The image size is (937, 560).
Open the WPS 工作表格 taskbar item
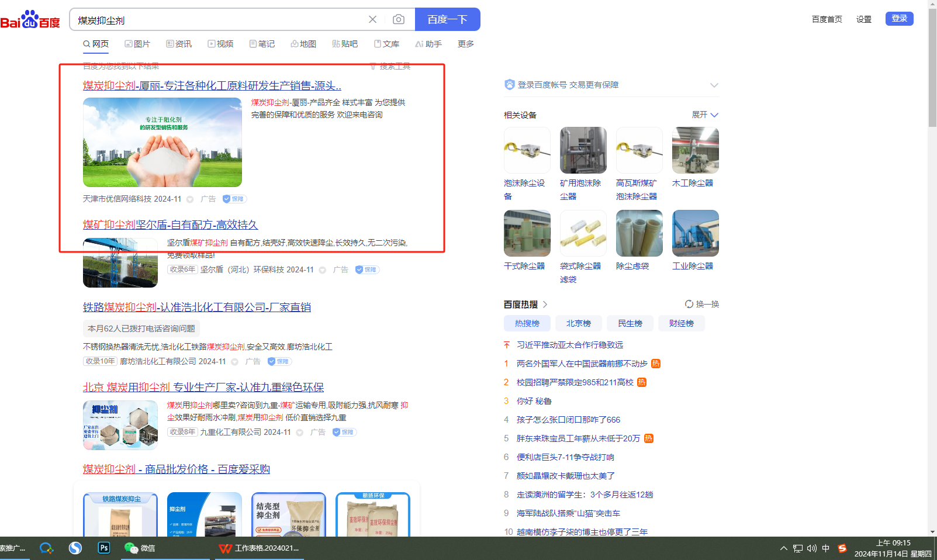click(259, 548)
